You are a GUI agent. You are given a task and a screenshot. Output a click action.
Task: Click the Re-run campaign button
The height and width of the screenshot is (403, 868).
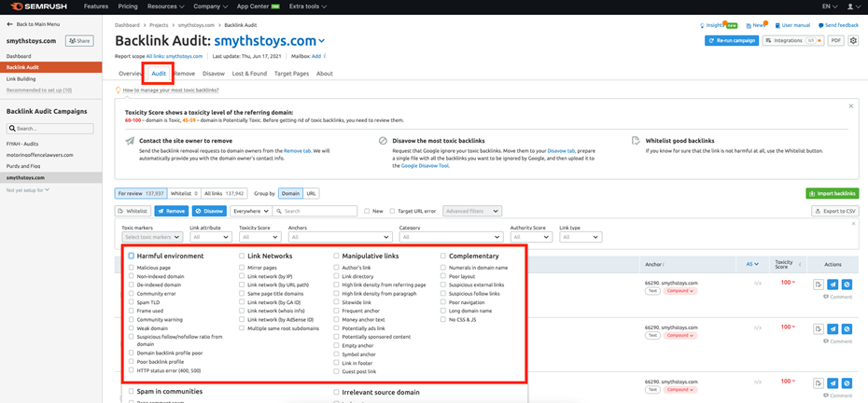[732, 40]
